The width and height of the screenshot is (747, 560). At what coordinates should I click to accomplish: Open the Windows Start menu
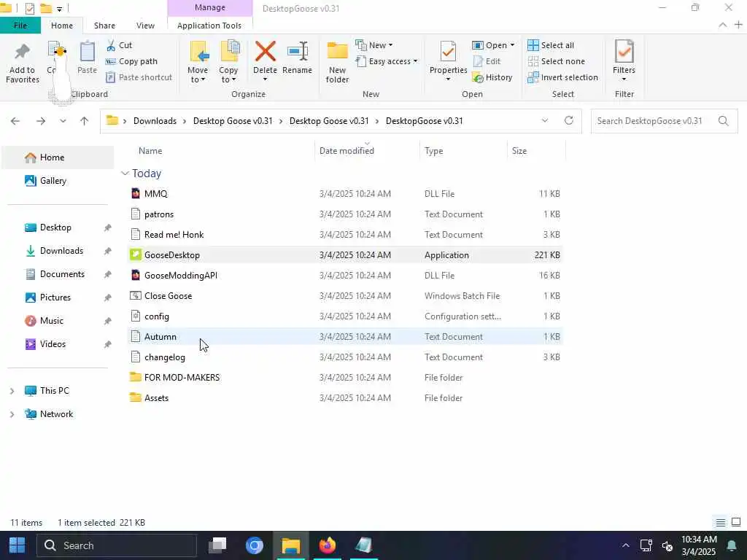click(18, 545)
